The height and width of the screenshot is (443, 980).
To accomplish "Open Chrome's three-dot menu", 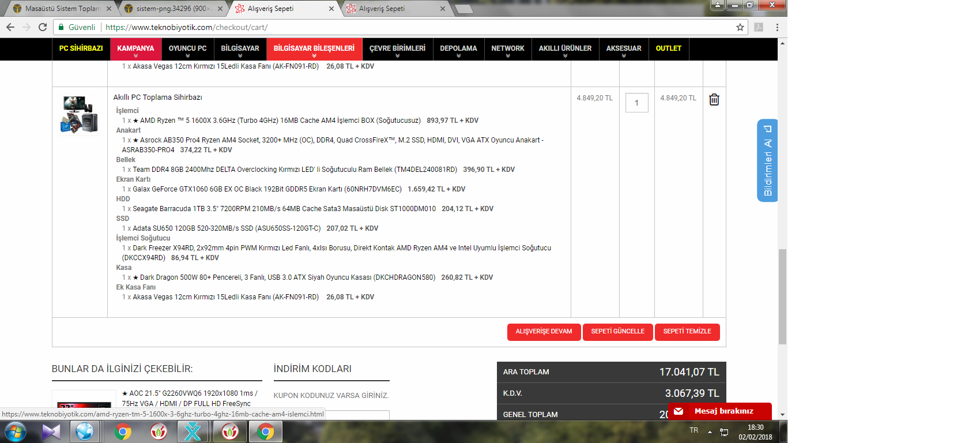I will pyautogui.click(x=777, y=27).
